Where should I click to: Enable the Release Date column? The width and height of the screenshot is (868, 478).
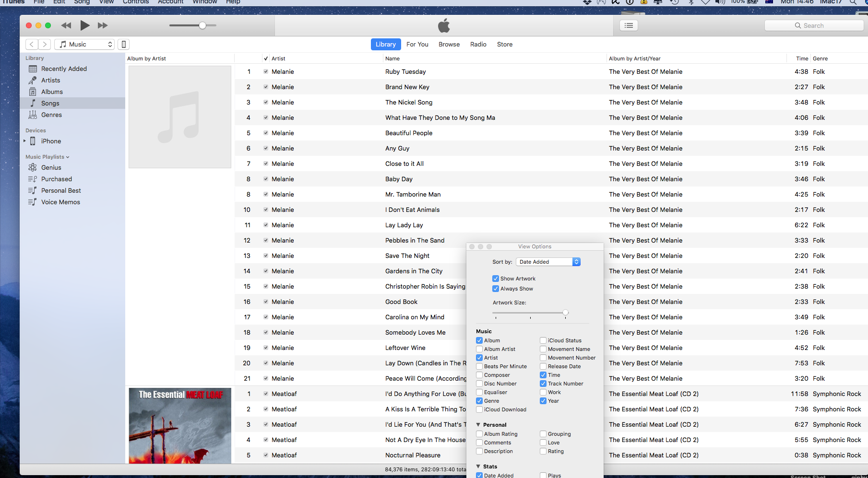point(543,366)
